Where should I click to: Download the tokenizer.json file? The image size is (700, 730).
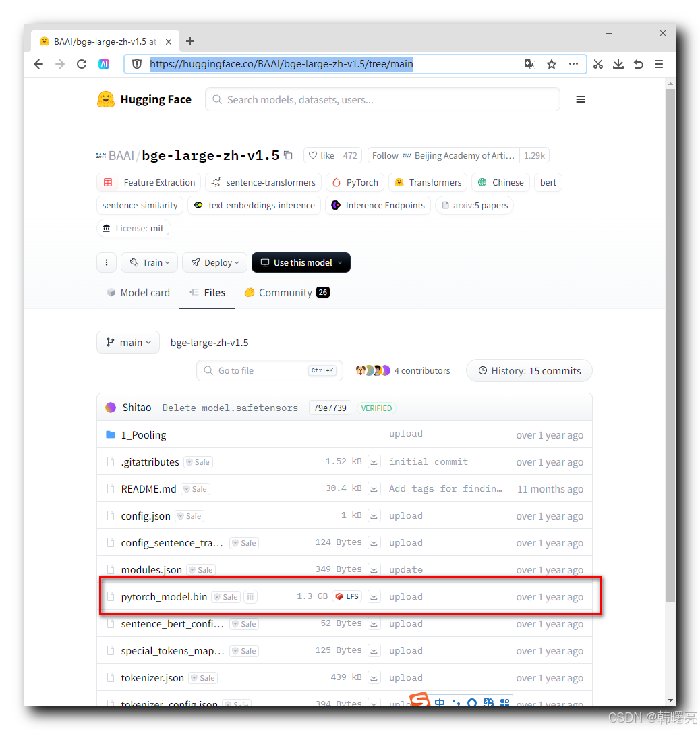tap(374, 677)
